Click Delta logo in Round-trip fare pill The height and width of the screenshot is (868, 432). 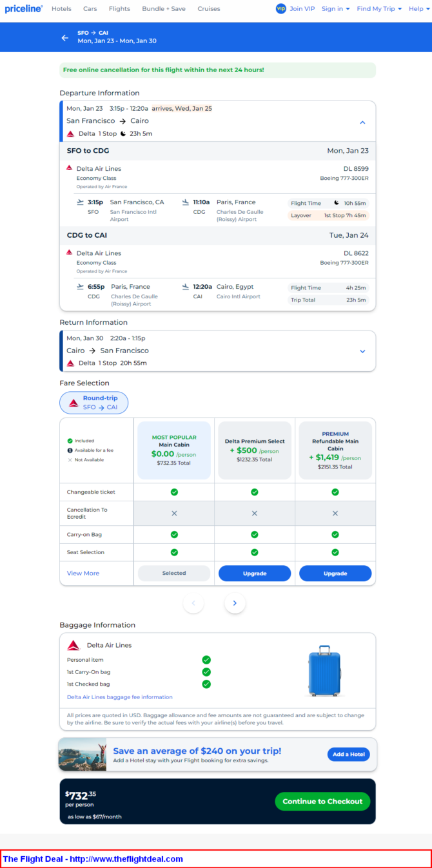tap(74, 403)
